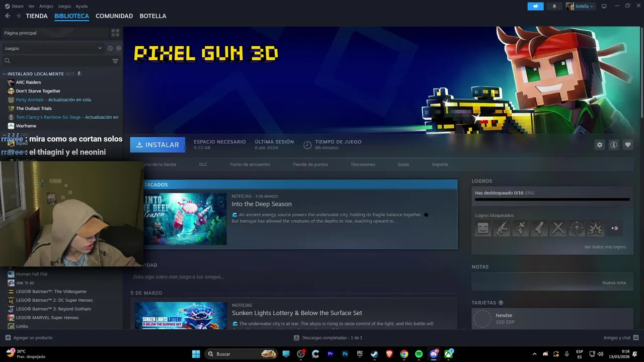644x362 pixels.
Task: Open advanced library filters icon
Action: click(x=115, y=61)
